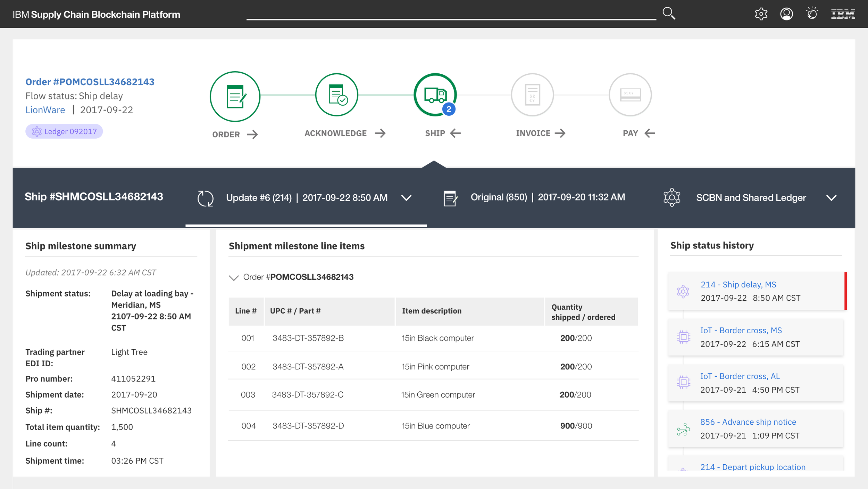Select the Pay milestone icon
The height and width of the screenshot is (489, 868).
630,95
